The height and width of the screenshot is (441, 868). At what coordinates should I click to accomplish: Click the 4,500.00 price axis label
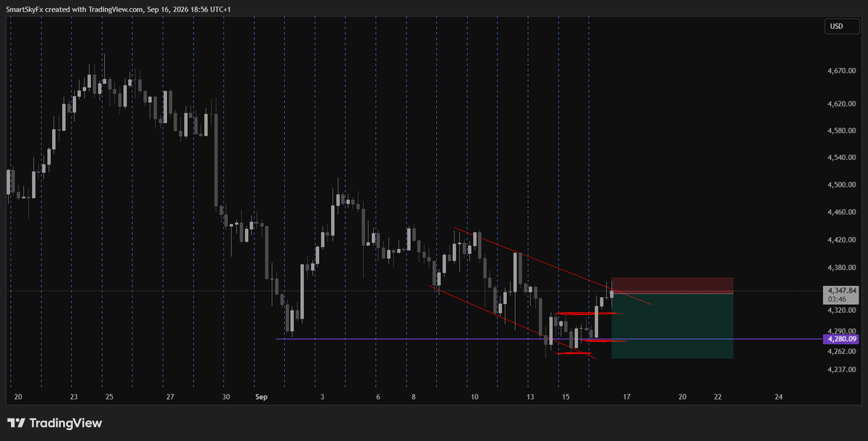[841, 185]
